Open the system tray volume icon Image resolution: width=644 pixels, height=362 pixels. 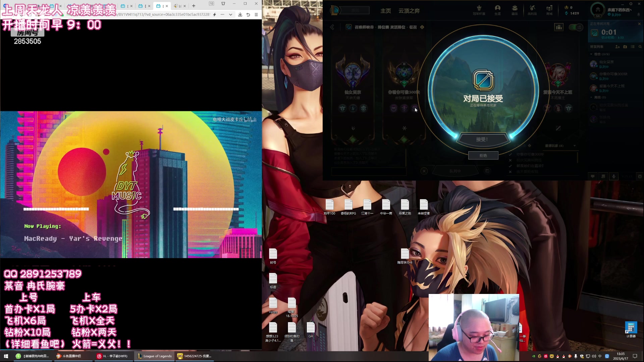pyautogui.click(x=594, y=356)
